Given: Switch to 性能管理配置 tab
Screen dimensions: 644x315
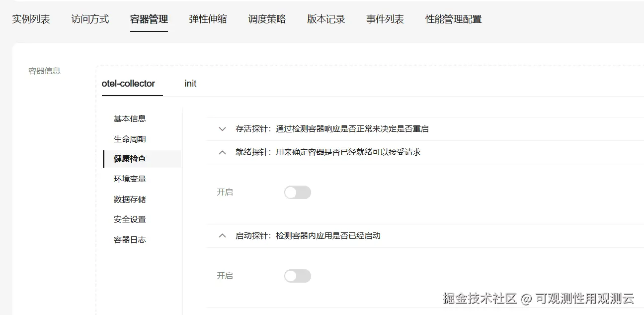Looking at the screenshot, I should pos(453,19).
